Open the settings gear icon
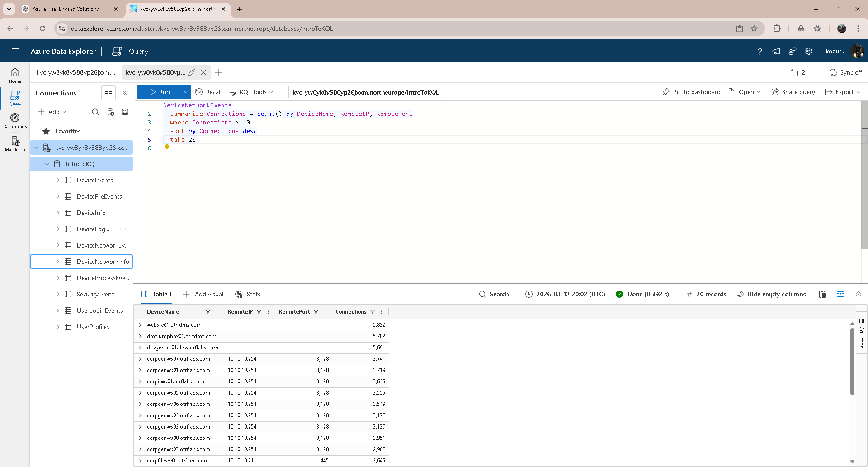This screenshot has width=868, height=467. click(x=809, y=51)
